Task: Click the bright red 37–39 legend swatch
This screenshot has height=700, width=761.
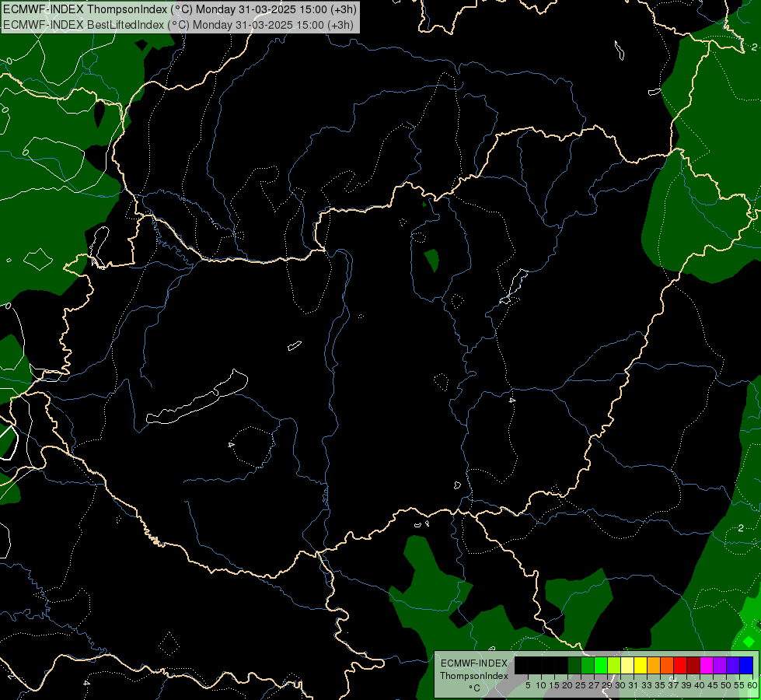Action: coord(680,666)
